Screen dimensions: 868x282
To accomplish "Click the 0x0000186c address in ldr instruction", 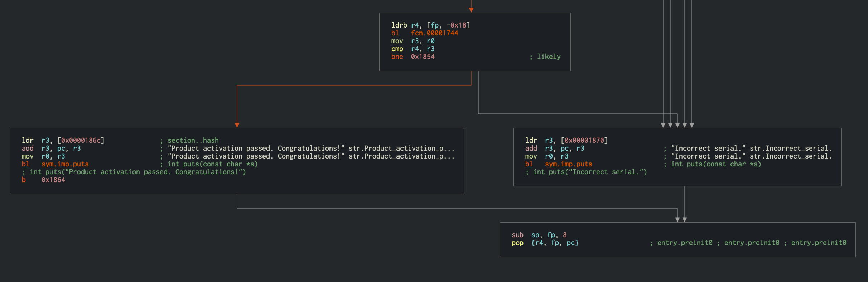I will pyautogui.click(x=81, y=140).
